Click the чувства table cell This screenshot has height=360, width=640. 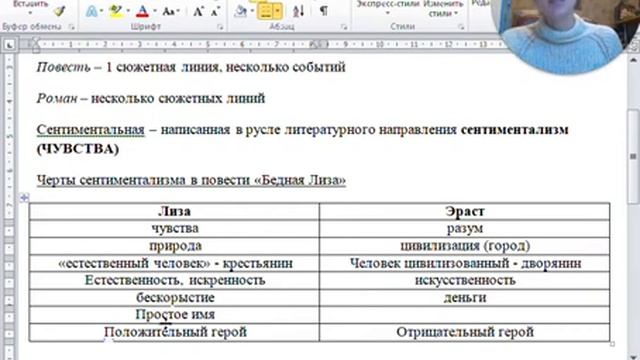coord(174,229)
